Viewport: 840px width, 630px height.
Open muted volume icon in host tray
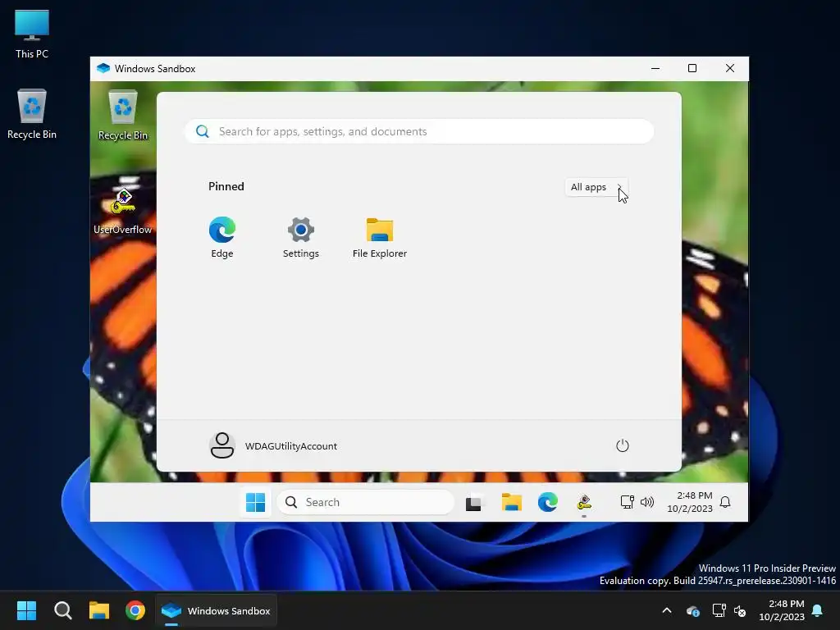tap(741, 610)
